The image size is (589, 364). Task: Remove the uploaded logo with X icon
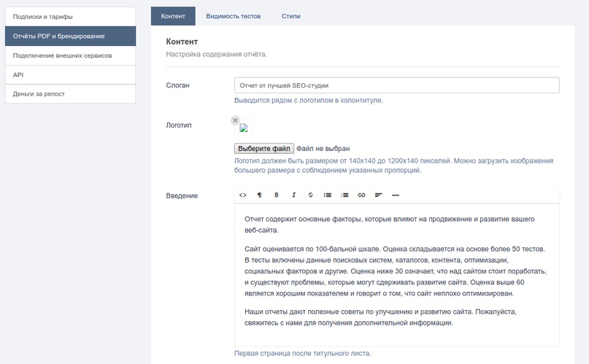tap(235, 120)
